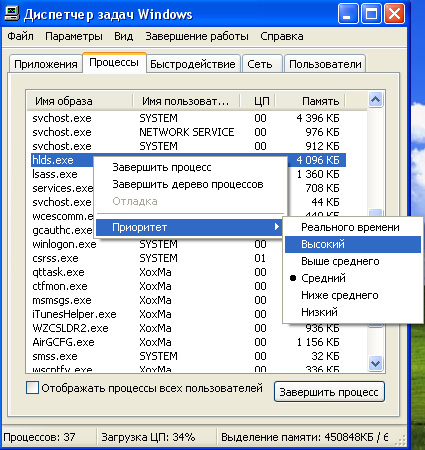The width and height of the screenshot is (425, 450).
Task: Sort by Имя пользователя column header
Action: [x=186, y=101]
